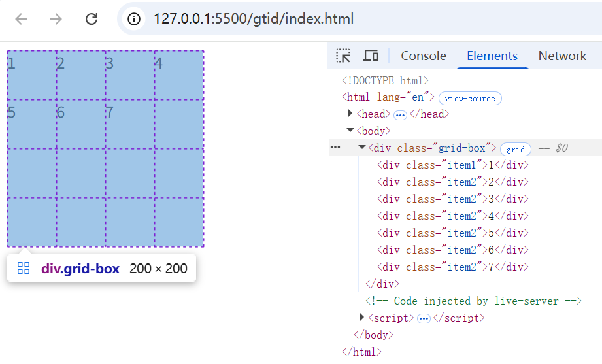The image size is (602, 364).
Task: Expand the script element
Action: [x=361, y=317]
